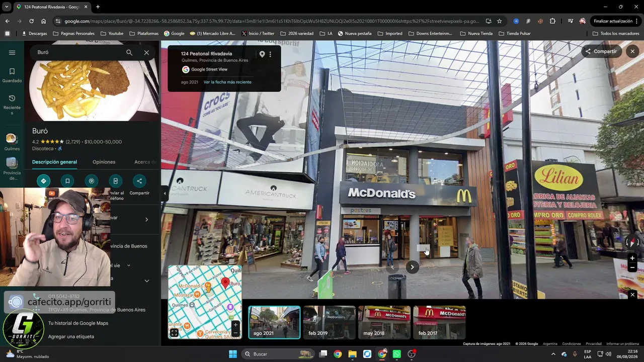
Task: Click 'Agregar una etiqueta'
Action: [71, 336]
